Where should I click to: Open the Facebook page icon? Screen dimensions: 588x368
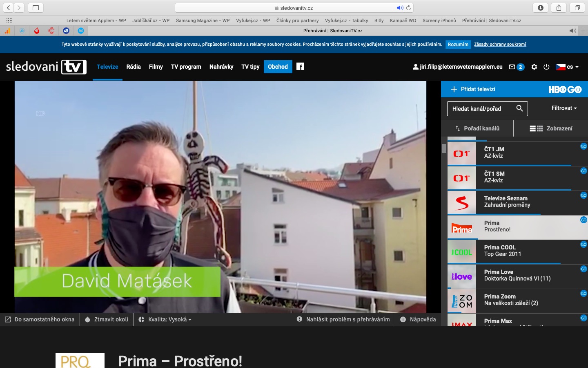[300, 67]
